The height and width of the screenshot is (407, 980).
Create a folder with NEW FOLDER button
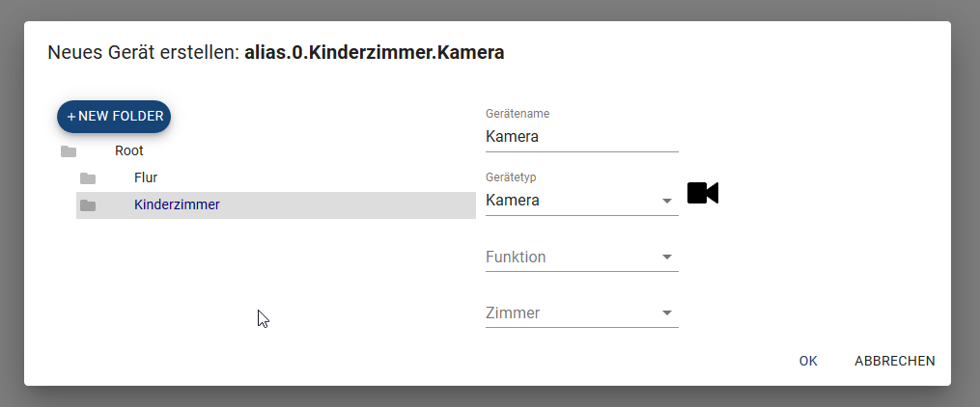[114, 117]
